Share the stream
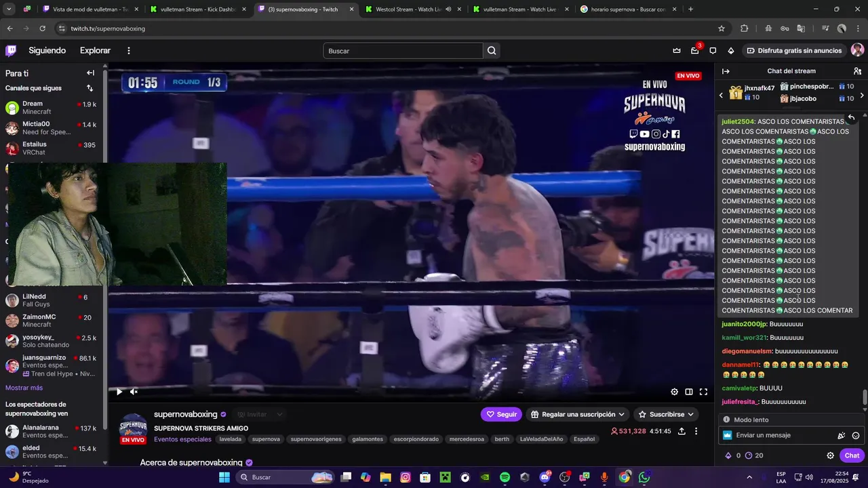The image size is (868, 488). (x=682, y=431)
